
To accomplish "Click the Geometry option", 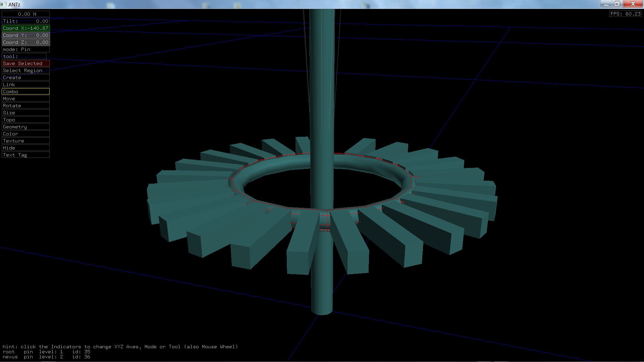I will point(25,127).
